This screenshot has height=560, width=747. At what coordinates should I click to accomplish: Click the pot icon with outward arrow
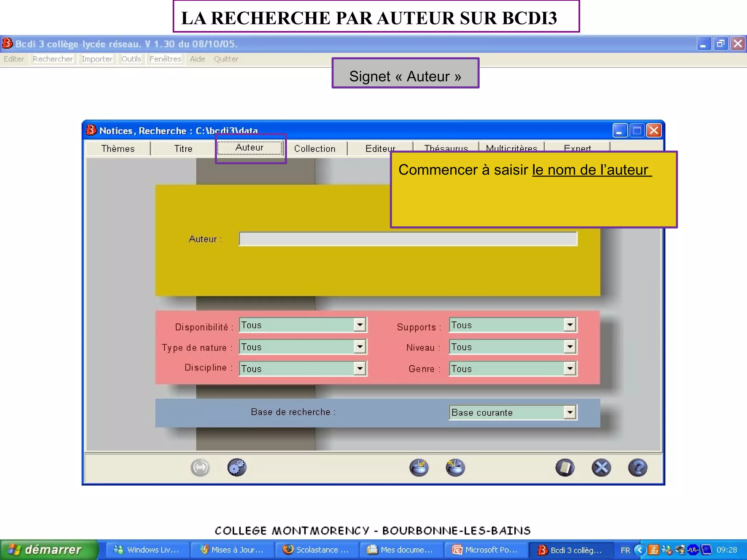(x=455, y=467)
